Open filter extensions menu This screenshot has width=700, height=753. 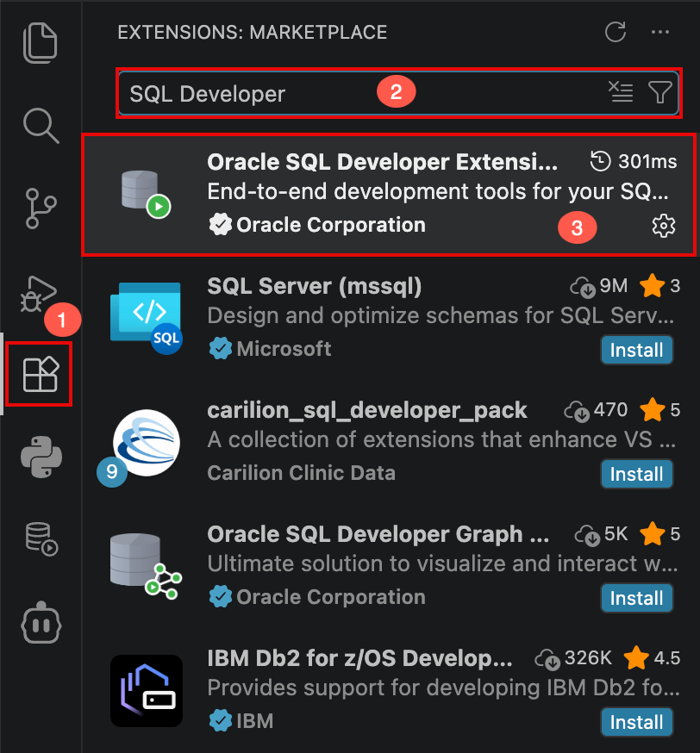coord(660,91)
